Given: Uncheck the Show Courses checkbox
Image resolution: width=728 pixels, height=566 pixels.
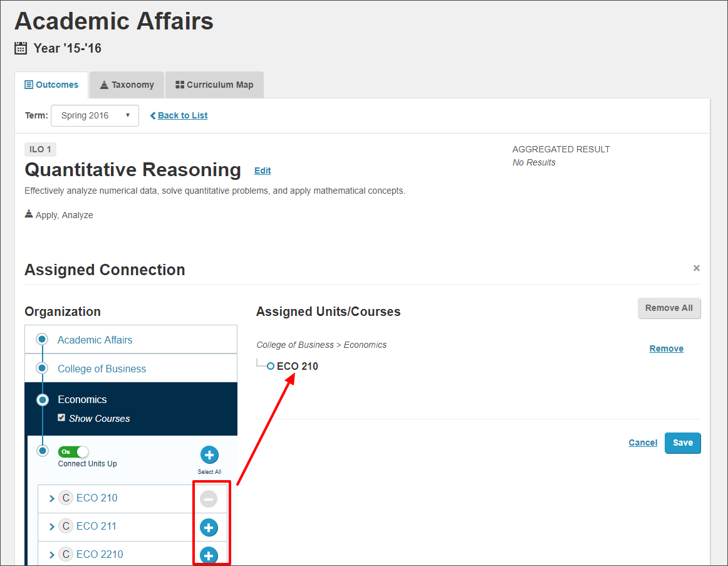Looking at the screenshot, I should (x=61, y=418).
